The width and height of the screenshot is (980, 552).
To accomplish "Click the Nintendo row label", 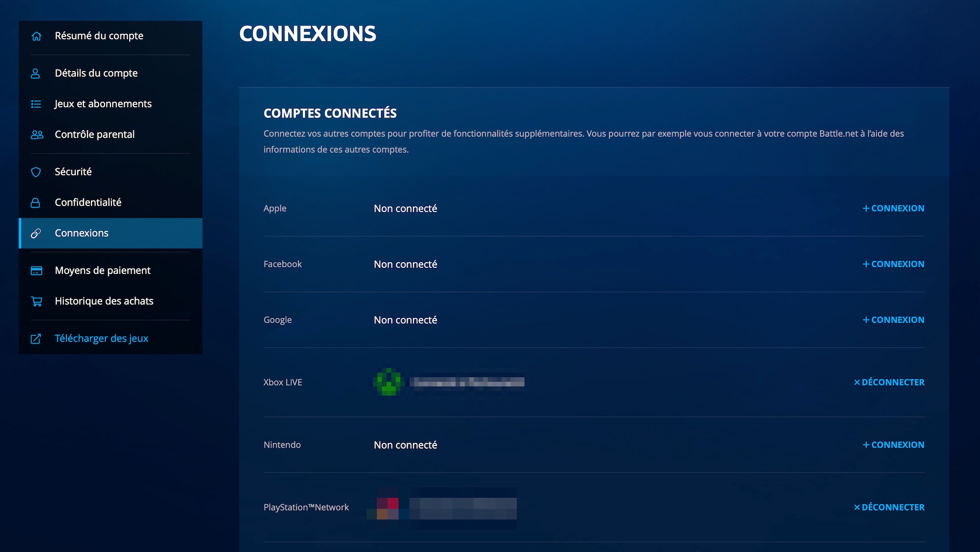I will [282, 445].
